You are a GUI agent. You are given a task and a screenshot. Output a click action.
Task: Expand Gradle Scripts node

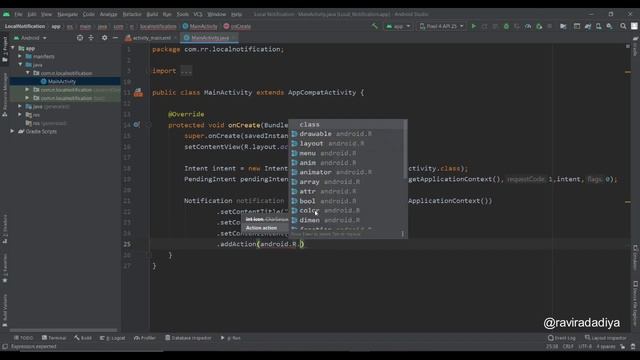click(13, 131)
